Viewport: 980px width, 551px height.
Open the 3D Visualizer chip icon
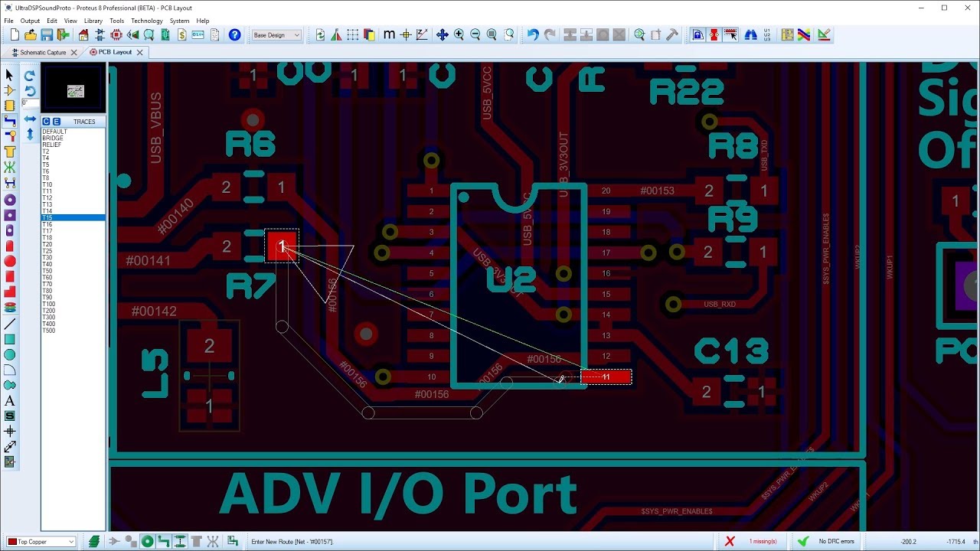pos(116,35)
